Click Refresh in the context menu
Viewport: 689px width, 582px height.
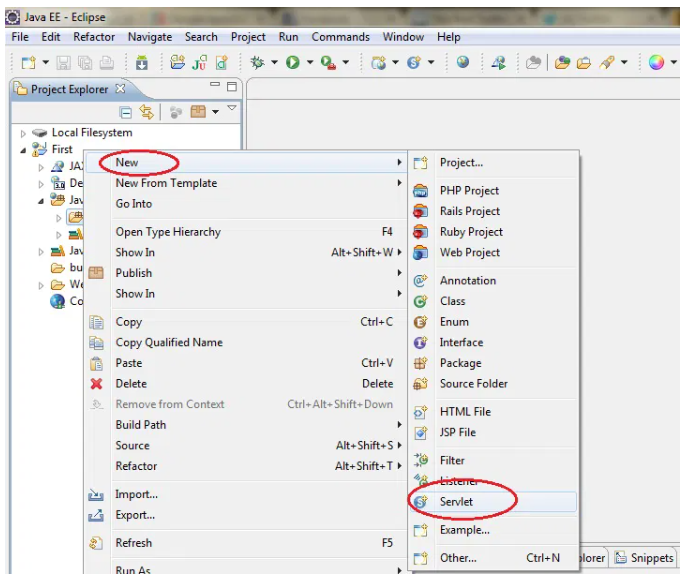(134, 543)
